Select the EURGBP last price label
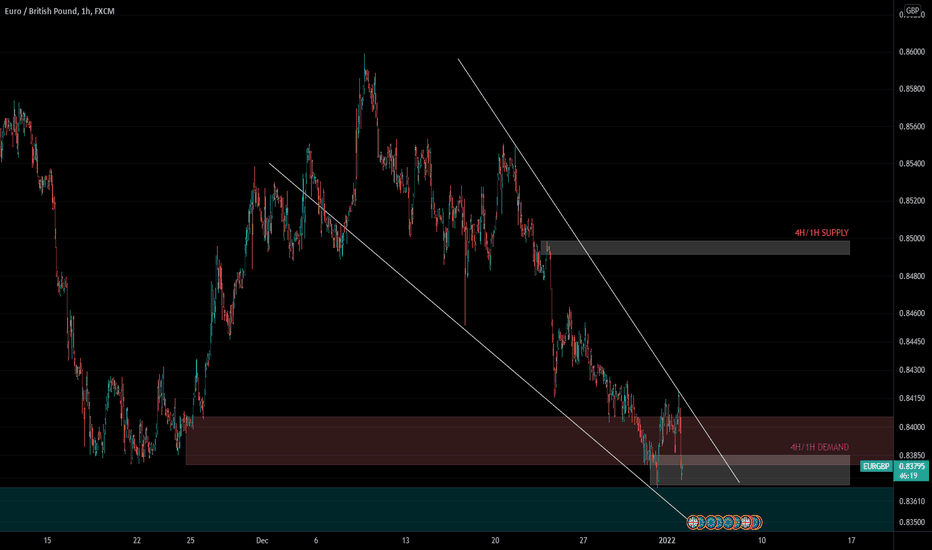The image size is (932, 550). click(x=876, y=466)
